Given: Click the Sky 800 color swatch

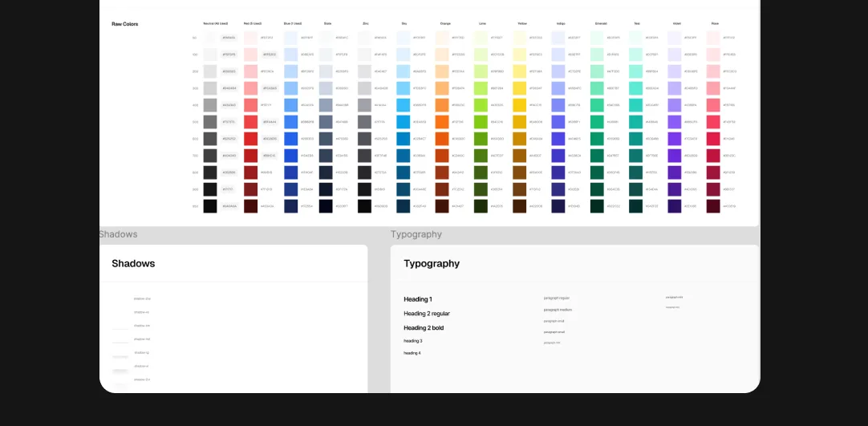Looking at the screenshot, I should click(x=403, y=172).
